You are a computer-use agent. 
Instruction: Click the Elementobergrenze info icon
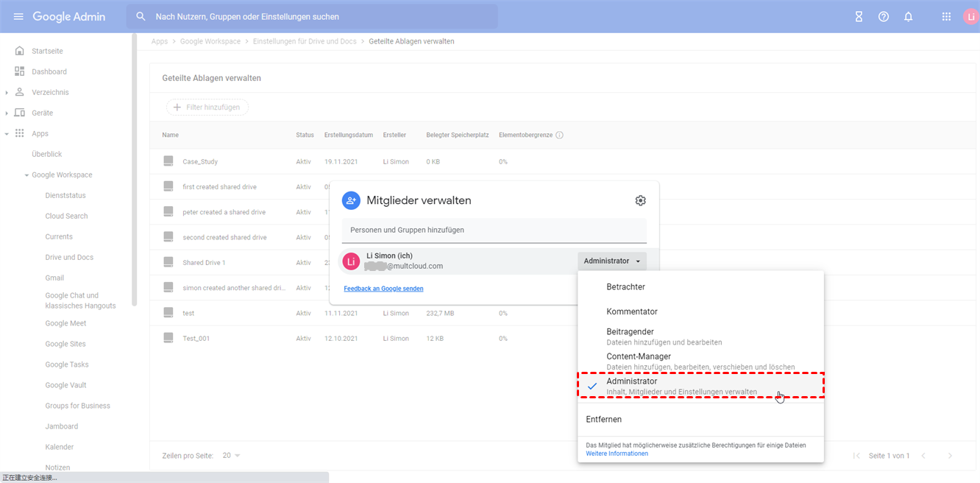click(x=560, y=135)
